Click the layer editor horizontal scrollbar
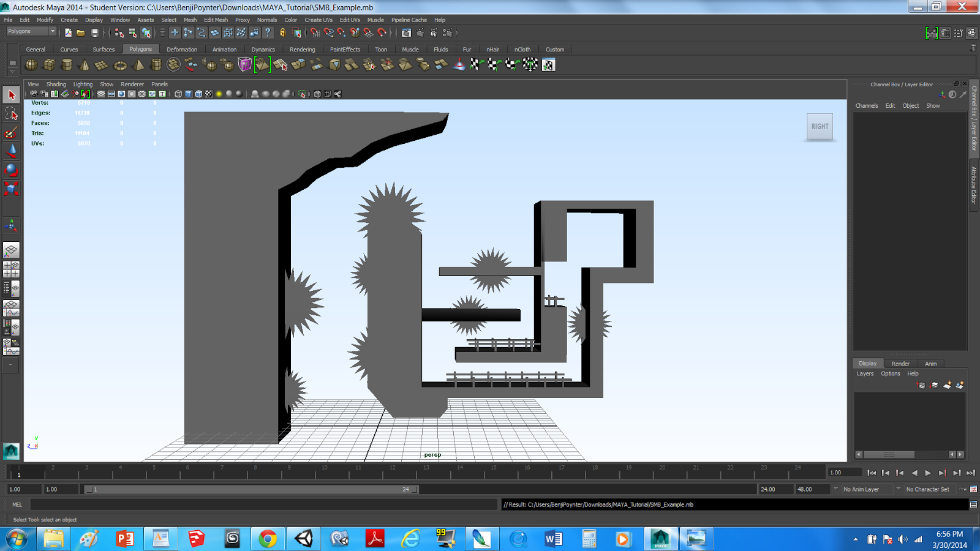 tap(889, 454)
